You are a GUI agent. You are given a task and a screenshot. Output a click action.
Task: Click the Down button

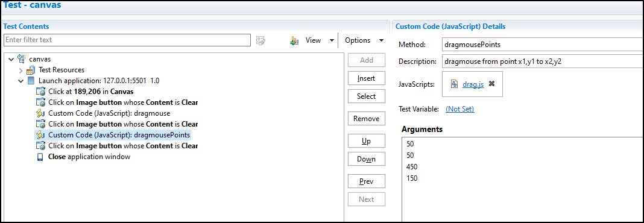(x=367, y=159)
